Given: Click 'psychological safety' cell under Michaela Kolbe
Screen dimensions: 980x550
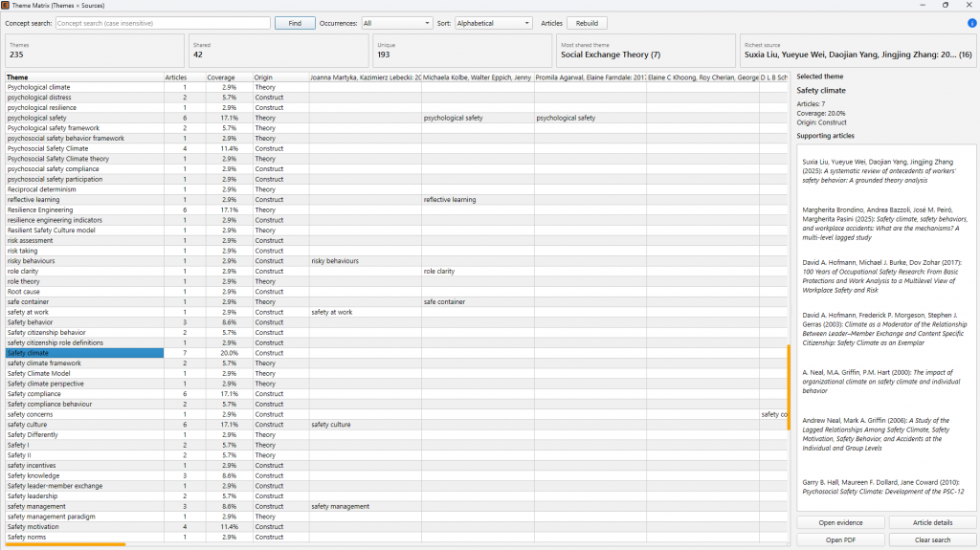Looking at the screenshot, I should tap(478, 118).
